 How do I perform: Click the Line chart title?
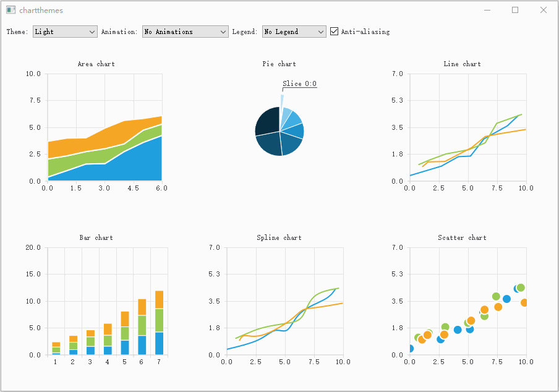pyautogui.click(x=462, y=64)
